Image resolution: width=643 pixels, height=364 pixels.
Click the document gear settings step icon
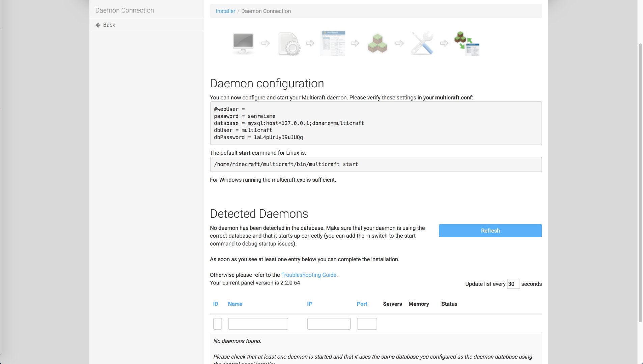(288, 43)
